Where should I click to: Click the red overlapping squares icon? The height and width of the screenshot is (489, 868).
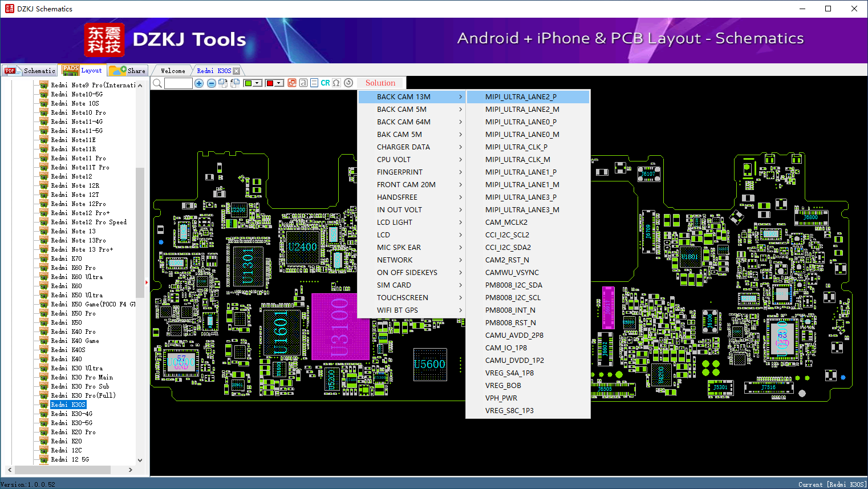click(x=292, y=83)
